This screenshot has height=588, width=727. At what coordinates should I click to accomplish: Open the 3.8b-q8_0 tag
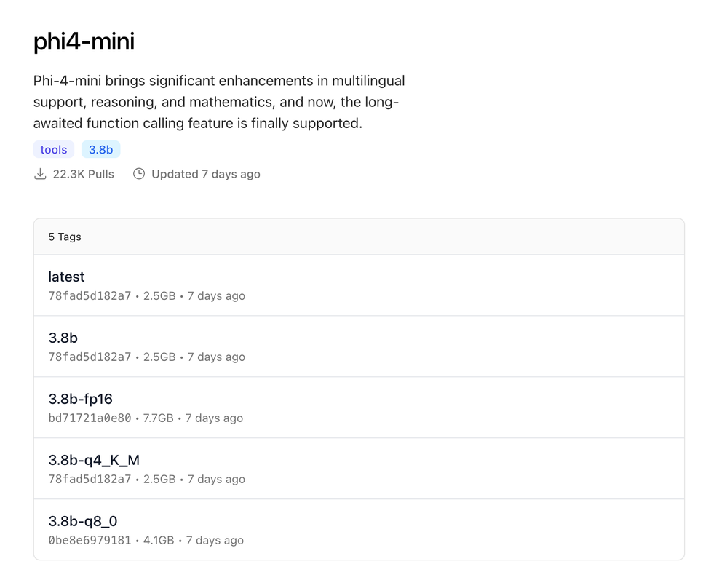(83, 521)
